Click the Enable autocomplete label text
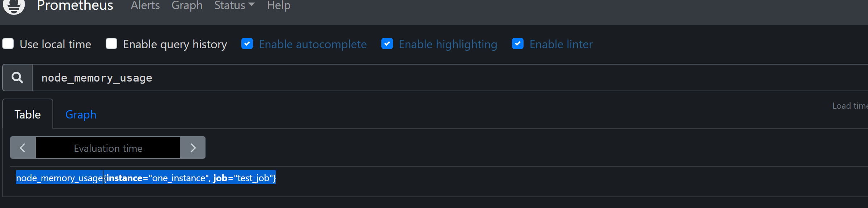Image resolution: width=868 pixels, height=208 pixels. pos(313,44)
